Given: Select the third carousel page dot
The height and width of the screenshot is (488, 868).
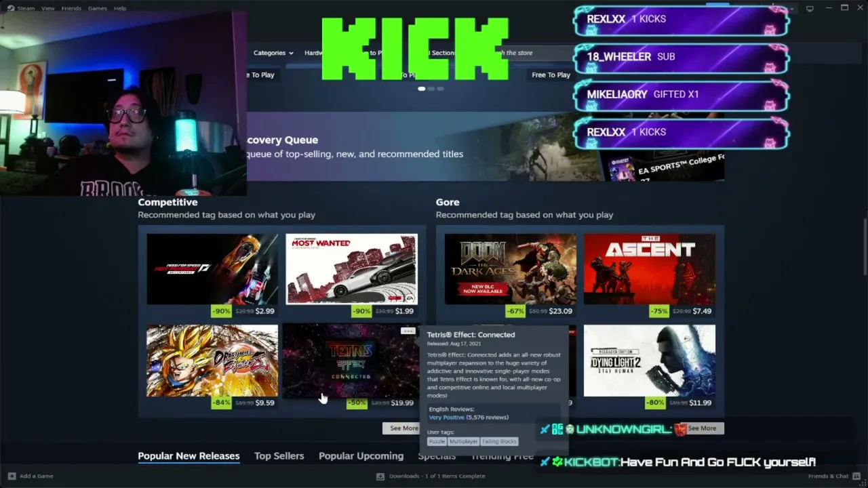Looking at the screenshot, I should coord(440,89).
